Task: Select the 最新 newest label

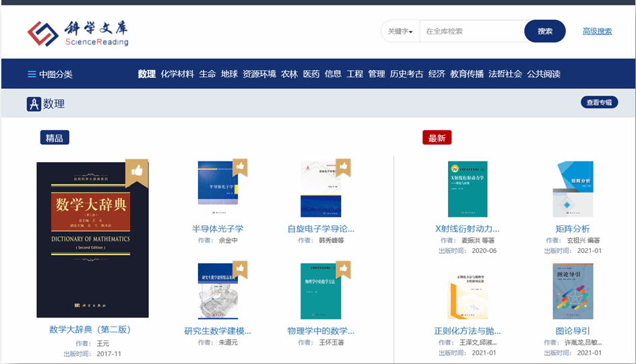Action: click(x=437, y=138)
